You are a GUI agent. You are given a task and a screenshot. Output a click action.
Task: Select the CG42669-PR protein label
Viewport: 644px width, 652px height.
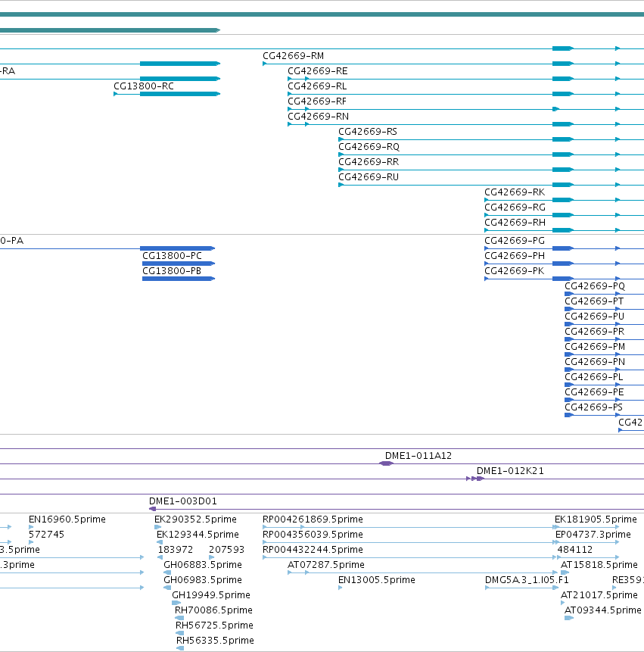point(594,332)
